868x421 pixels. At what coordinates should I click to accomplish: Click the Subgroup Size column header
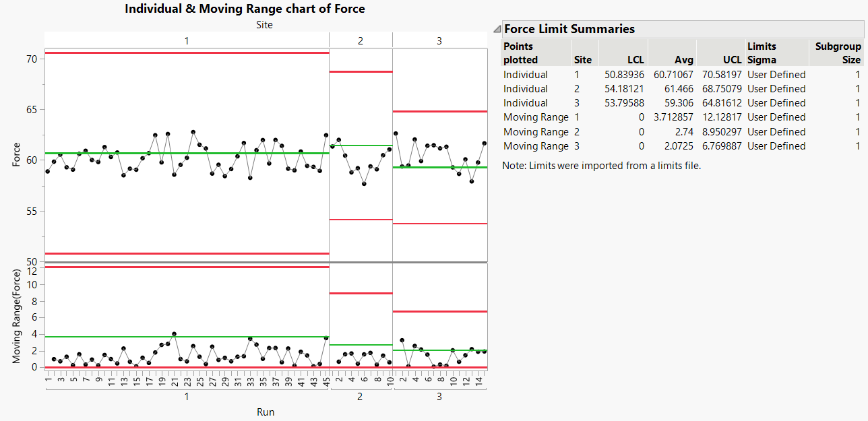coord(838,53)
